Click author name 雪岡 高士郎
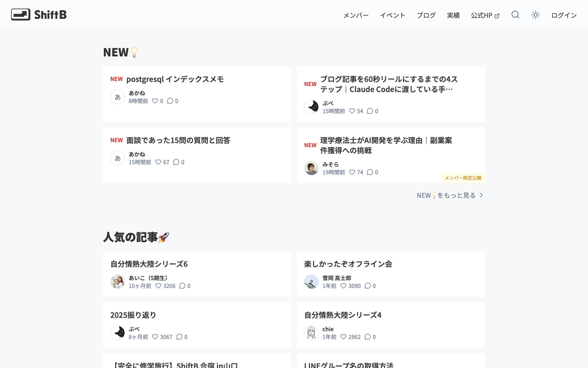This screenshot has width=588, height=368. 337,278
